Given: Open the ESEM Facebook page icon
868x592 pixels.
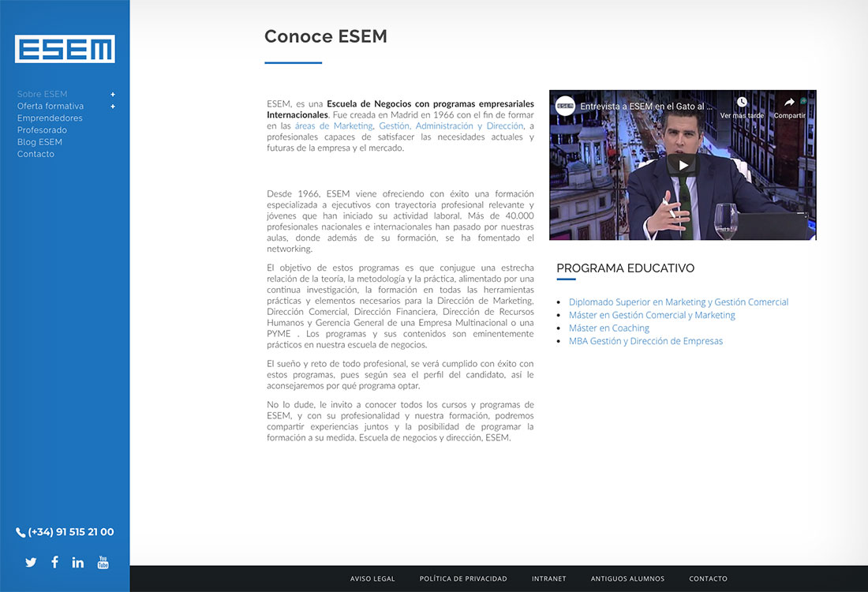Looking at the screenshot, I should (x=54, y=562).
